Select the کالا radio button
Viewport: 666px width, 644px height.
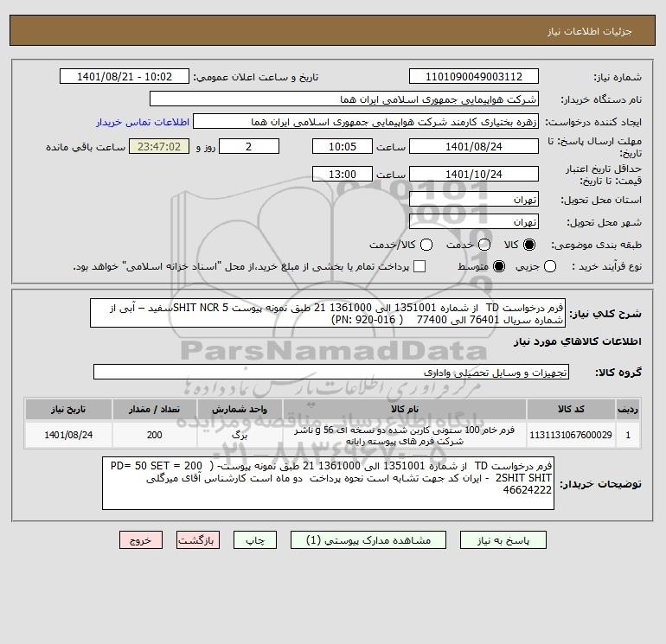point(529,245)
